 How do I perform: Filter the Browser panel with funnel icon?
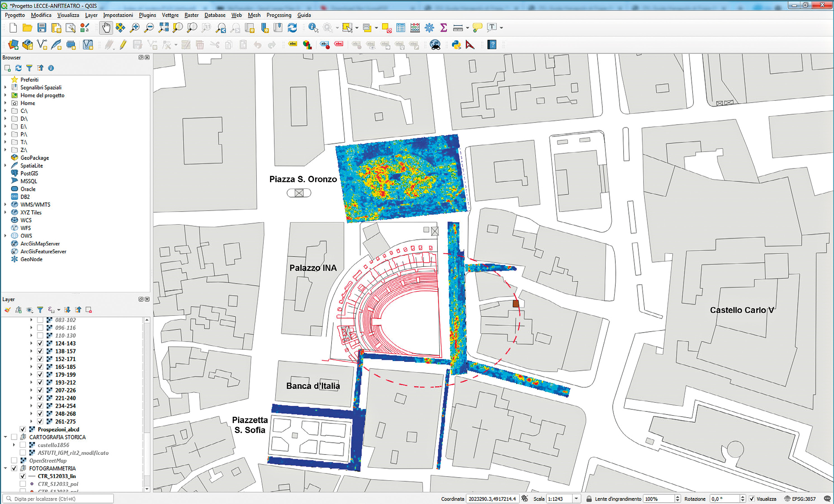click(29, 68)
